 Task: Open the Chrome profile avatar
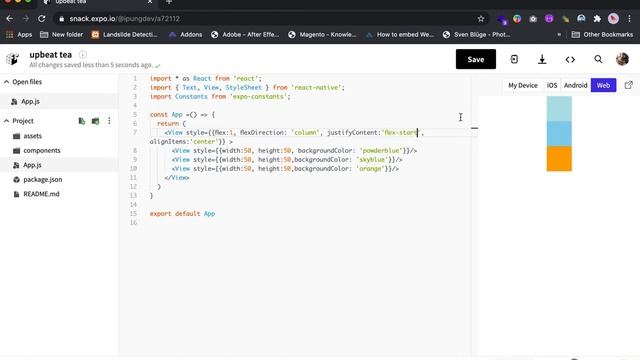(613, 19)
